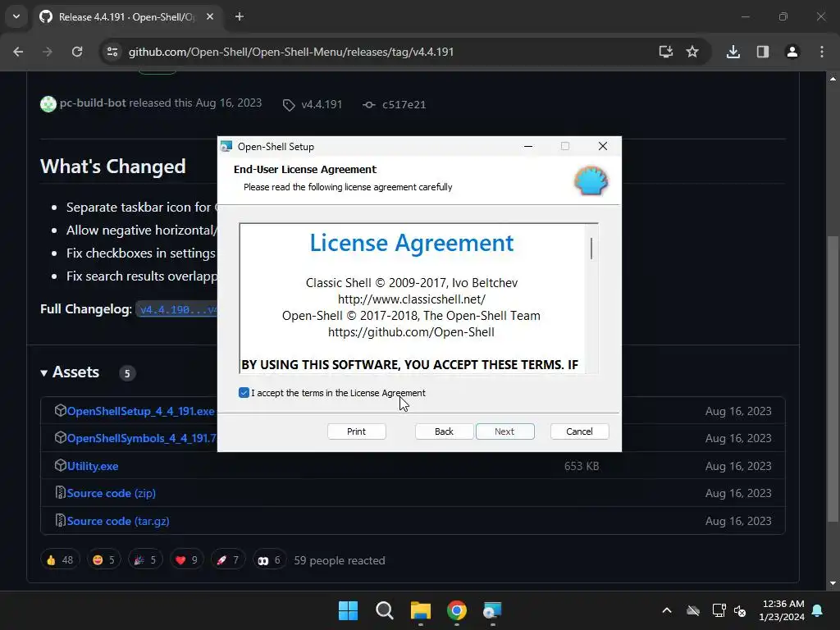Click the Open-Shell shell logo in dialog
This screenshot has width=840, height=630.
[x=591, y=180]
